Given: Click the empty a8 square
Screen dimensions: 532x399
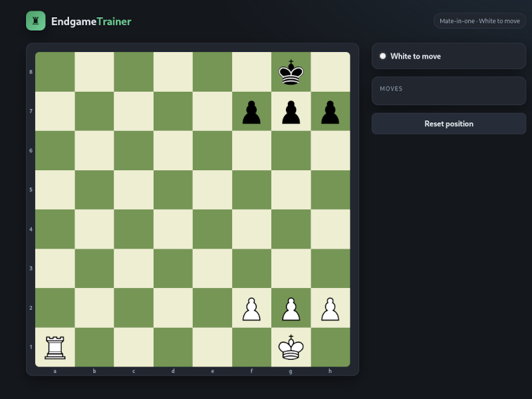Looking at the screenshot, I should click(55, 72).
